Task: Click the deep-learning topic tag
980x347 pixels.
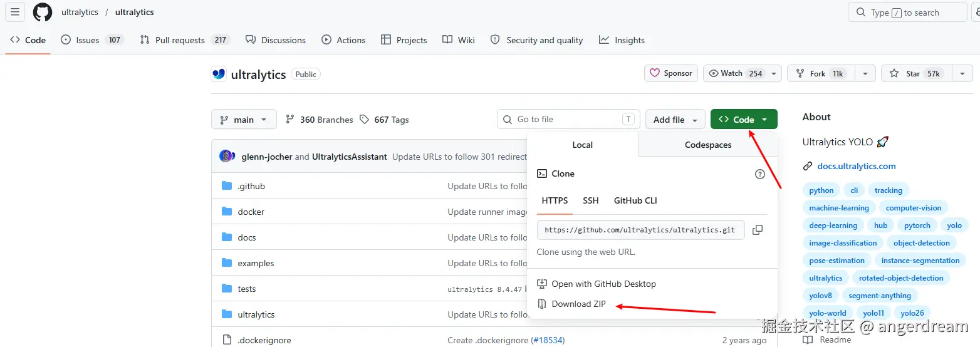Action: [x=833, y=225]
